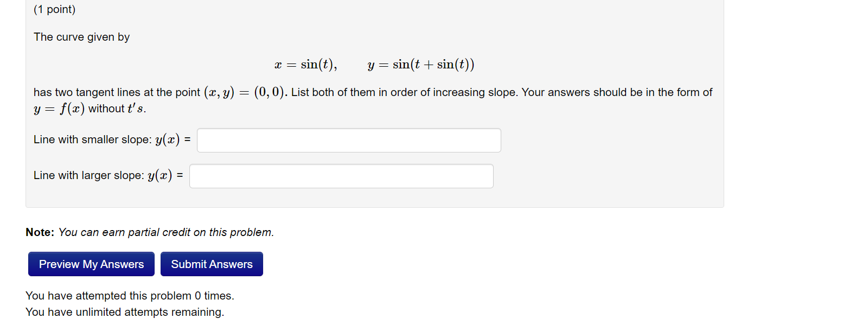The height and width of the screenshot is (331, 868).
Task: Click the Note about partial credit
Action: [150, 232]
